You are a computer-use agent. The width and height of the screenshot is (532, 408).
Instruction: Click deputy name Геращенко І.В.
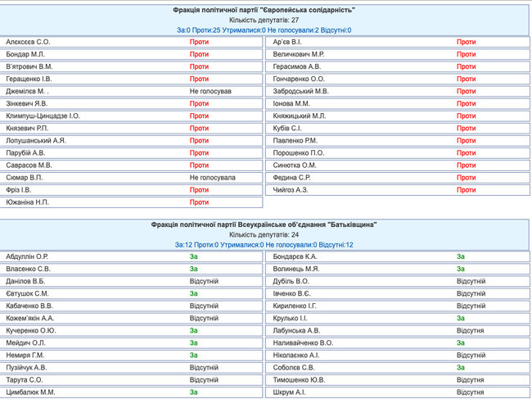pos(29,79)
